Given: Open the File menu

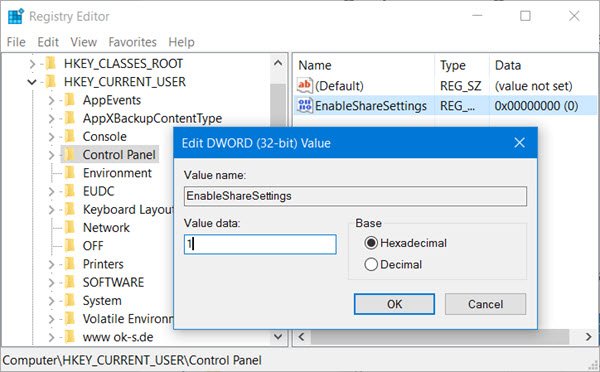Looking at the screenshot, I should click(16, 42).
